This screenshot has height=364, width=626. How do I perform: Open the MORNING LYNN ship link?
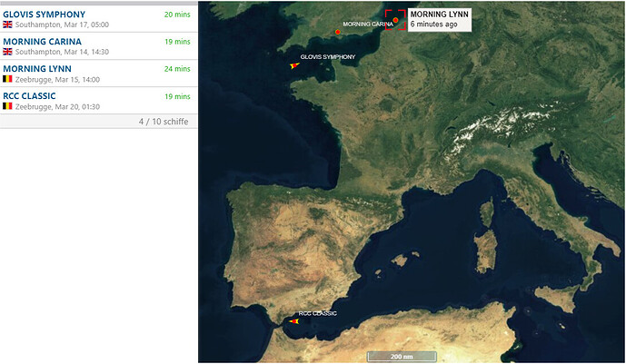pyautogui.click(x=37, y=69)
